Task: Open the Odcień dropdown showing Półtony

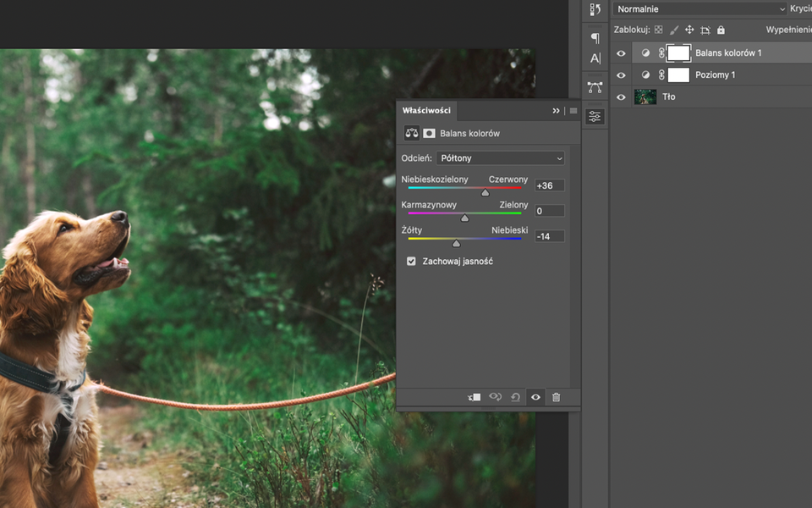Action: tap(501, 158)
